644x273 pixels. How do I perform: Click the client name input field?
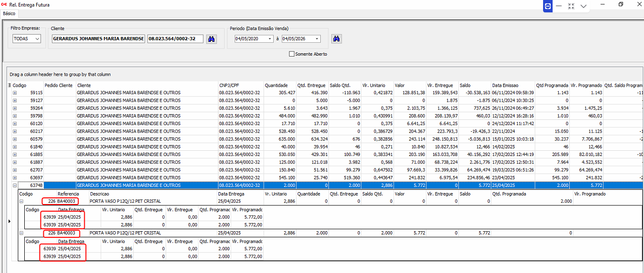(98, 39)
